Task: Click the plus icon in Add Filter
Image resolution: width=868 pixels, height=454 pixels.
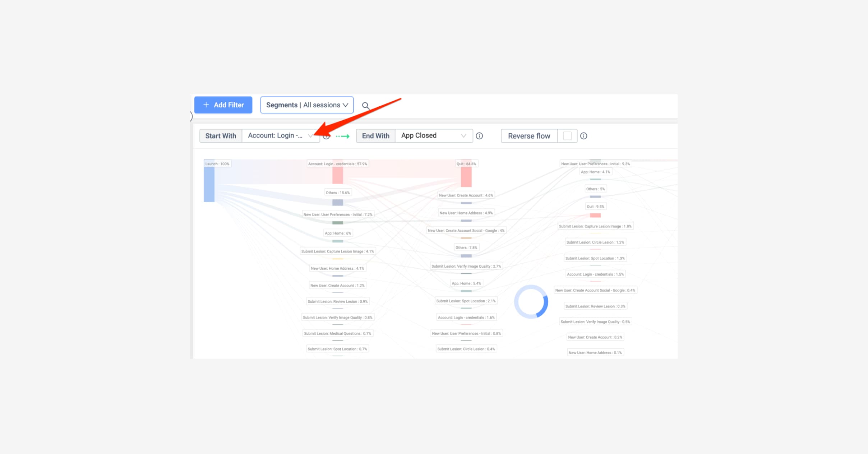Action: [x=206, y=105]
